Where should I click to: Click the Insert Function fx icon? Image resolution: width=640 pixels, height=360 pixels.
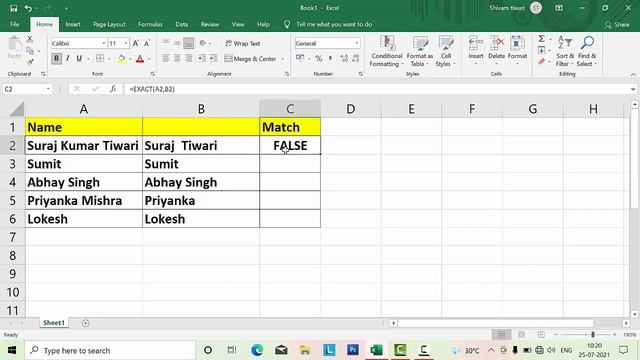point(113,89)
